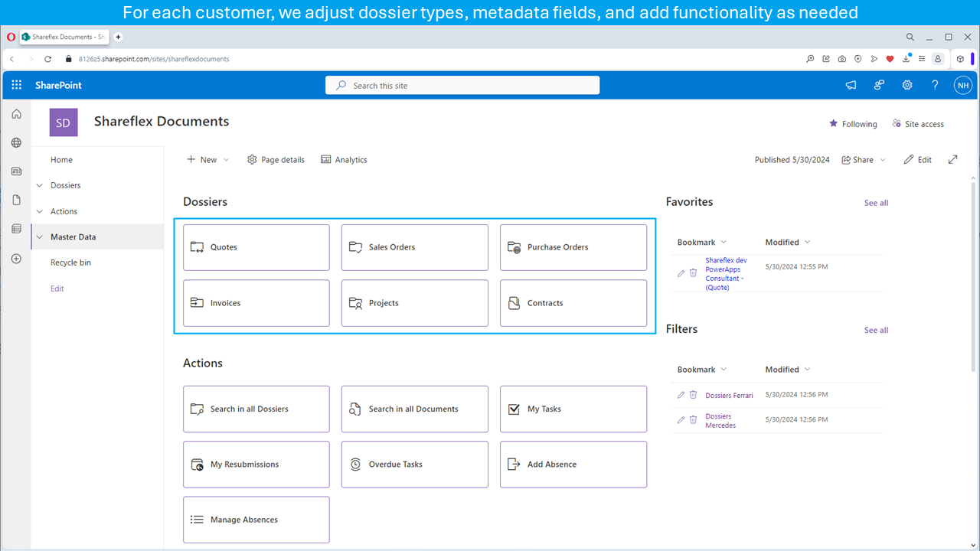
Task: Reload the browser page
Action: click(x=48, y=59)
